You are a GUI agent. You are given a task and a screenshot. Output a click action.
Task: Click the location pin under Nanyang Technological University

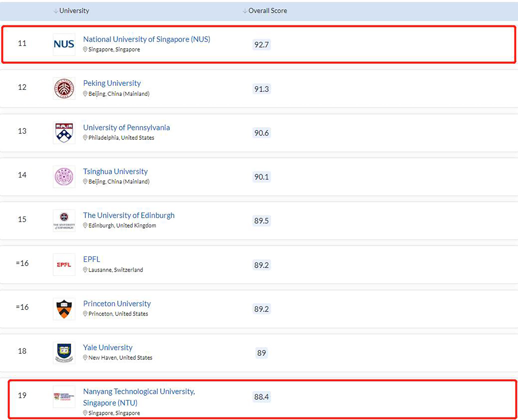click(x=85, y=413)
